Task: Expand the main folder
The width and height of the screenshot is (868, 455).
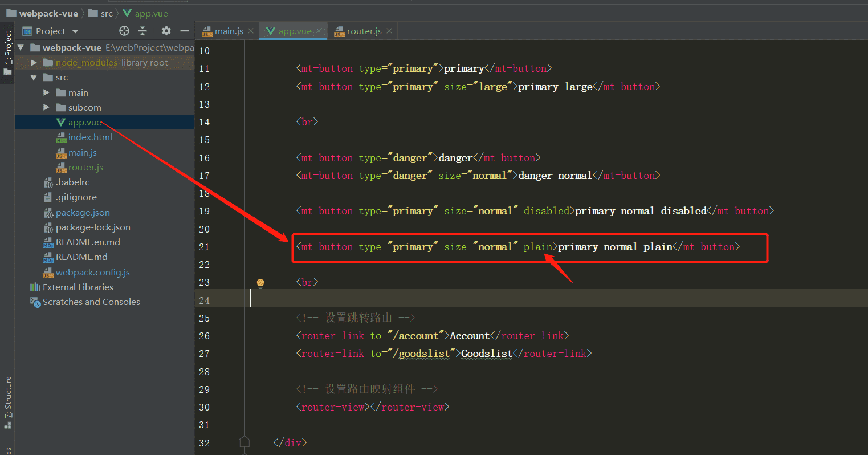Action: point(47,92)
